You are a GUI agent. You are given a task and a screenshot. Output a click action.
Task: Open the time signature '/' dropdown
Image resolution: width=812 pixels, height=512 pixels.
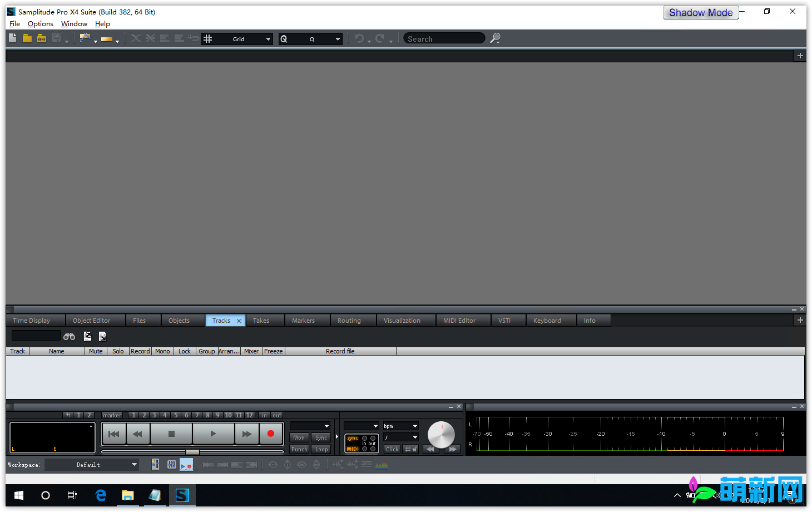coord(400,437)
